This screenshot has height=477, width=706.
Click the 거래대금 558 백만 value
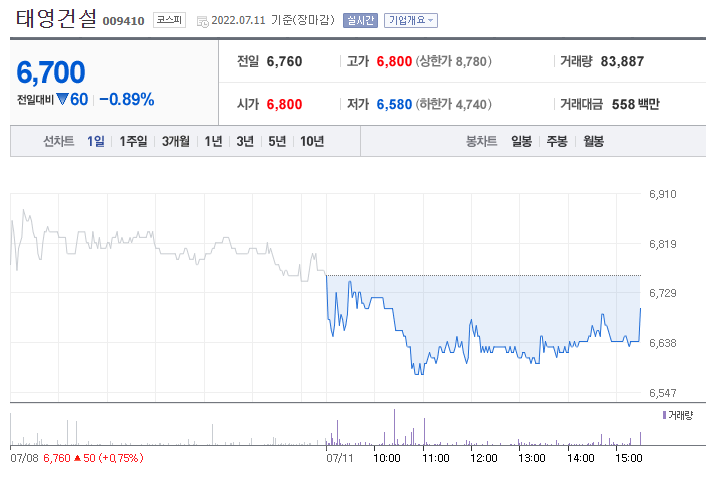(x=635, y=104)
